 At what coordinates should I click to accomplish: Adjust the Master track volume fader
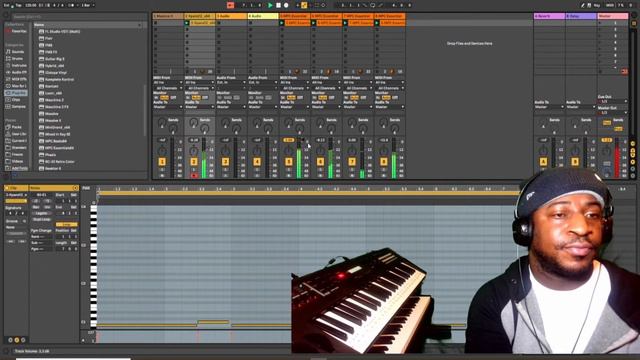coord(618,158)
